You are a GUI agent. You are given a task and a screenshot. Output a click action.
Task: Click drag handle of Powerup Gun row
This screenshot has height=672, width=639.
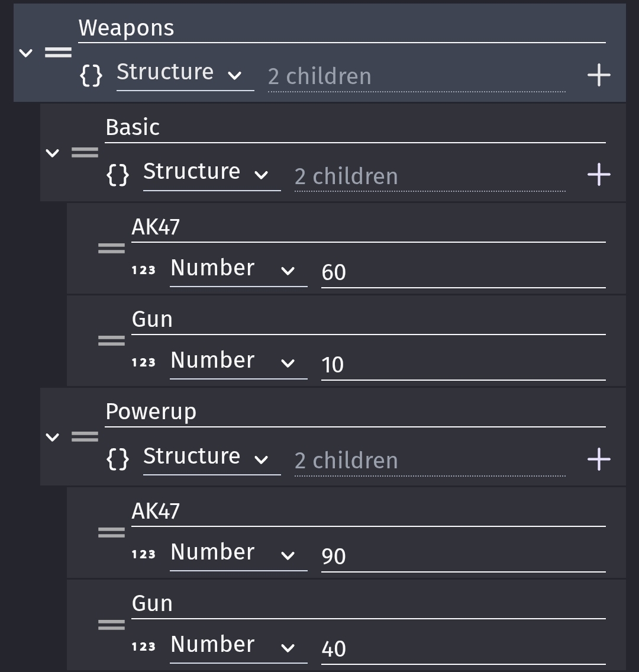click(x=111, y=625)
